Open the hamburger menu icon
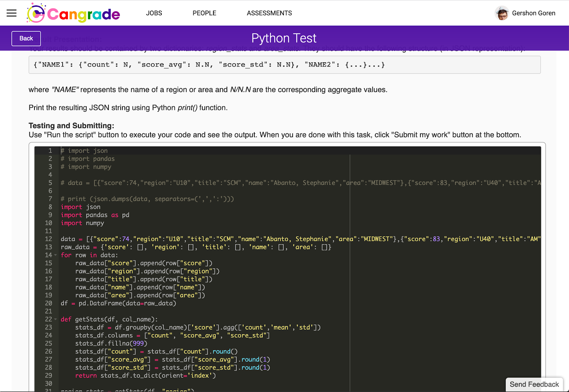The height and width of the screenshot is (392, 569). (x=12, y=13)
